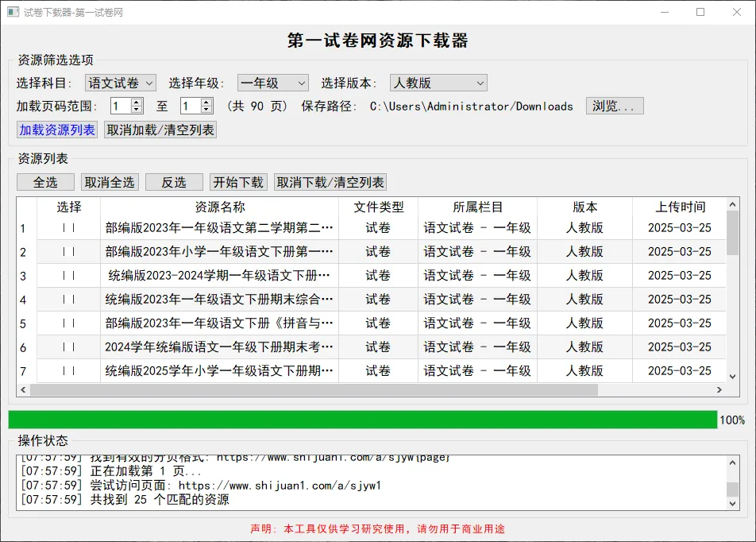
Task: Tick the checkbox in row 6
Action: 68,347
